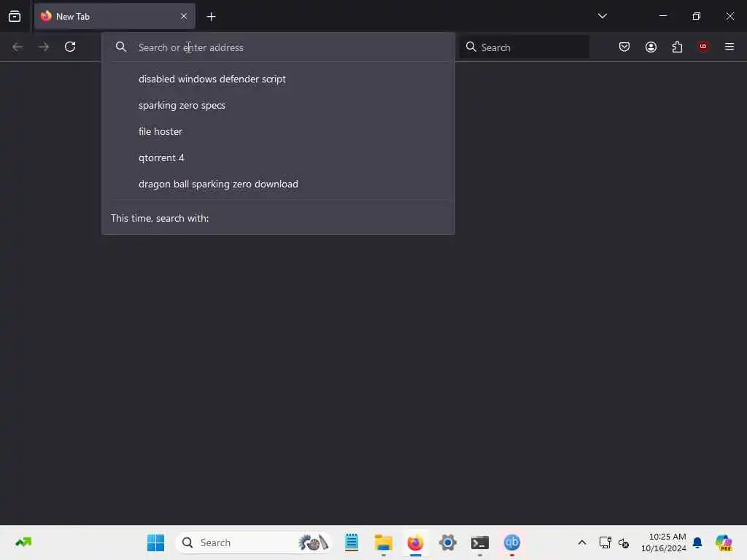The height and width of the screenshot is (560, 747).
Task: Switch to Firefox taskbar icon
Action: pyautogui.click(x=415, y=542)
